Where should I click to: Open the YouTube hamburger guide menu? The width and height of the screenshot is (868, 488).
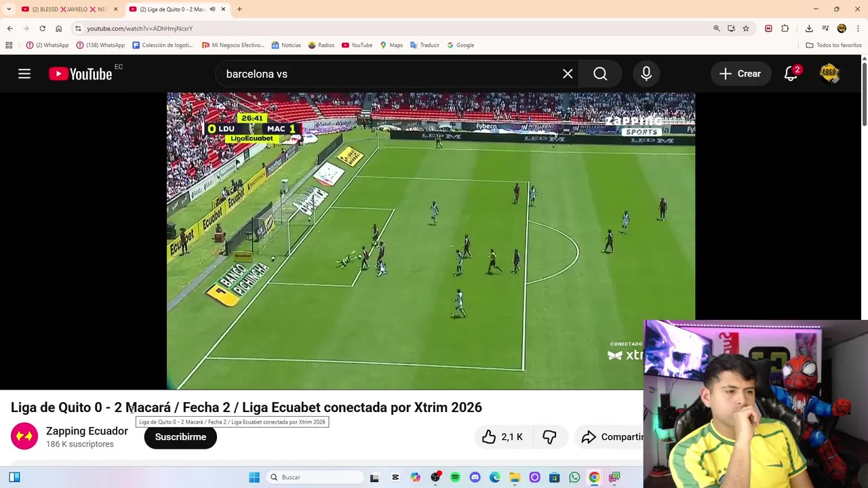(x=24, y=74)
